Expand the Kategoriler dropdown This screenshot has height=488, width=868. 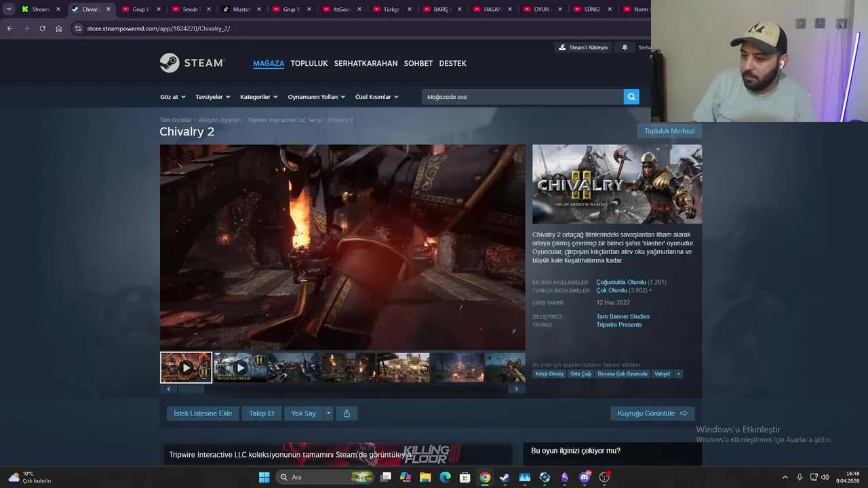coord(259,97)
